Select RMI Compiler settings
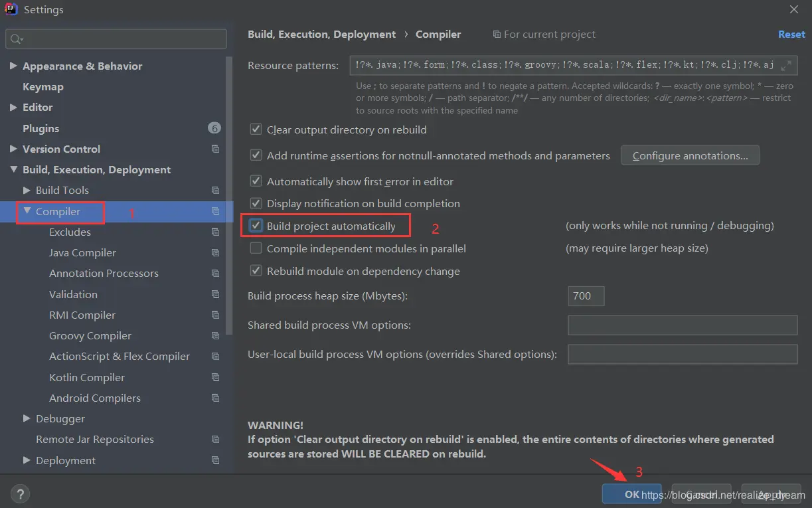Image resolution: width=812 pixels, height=508 pixels. click(82, 315)
